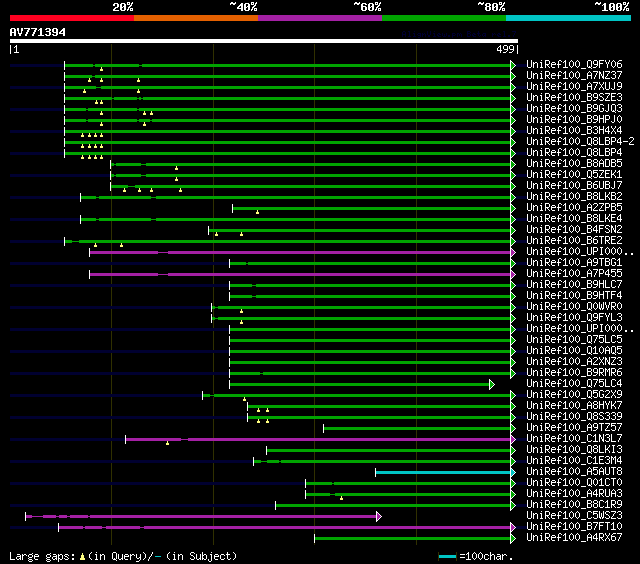Click the purple alignment bar for UniRef100_C1N3L7
The image size is (640, 564).
(x=318, y=440)
